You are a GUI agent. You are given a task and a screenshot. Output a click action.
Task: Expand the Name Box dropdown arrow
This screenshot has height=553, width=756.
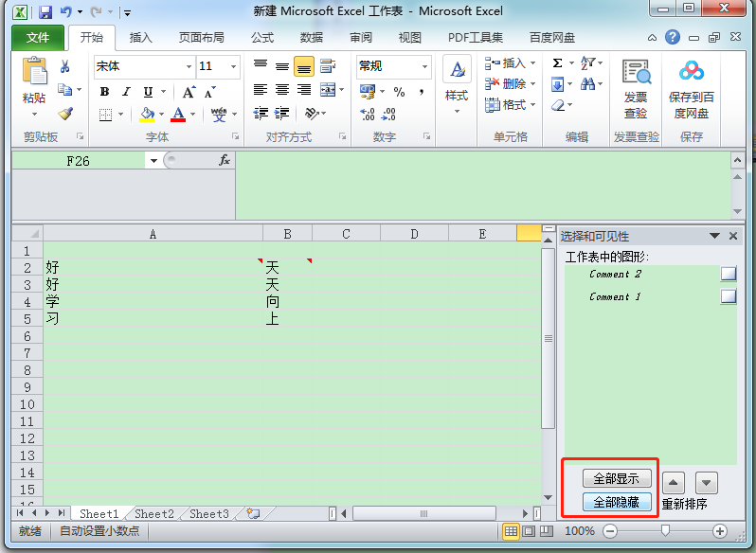(x=153, y=160)
